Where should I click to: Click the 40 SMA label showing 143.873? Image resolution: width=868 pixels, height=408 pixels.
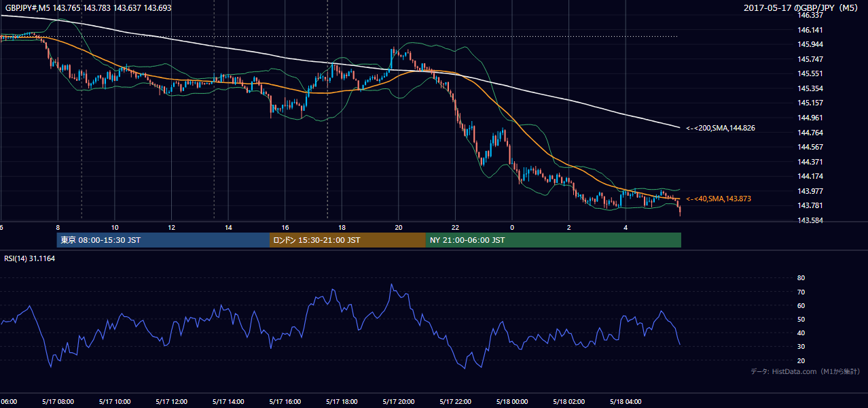[x=718, y=199]
